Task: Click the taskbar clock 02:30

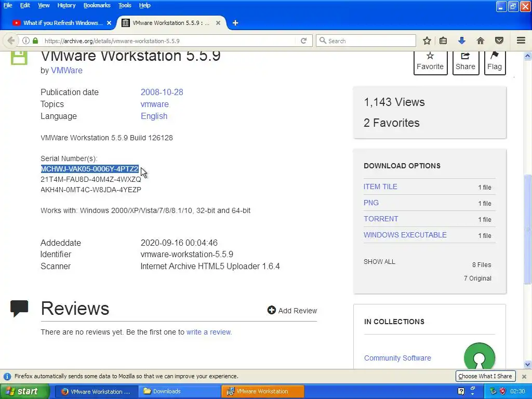Action: [x=517, y=391]
